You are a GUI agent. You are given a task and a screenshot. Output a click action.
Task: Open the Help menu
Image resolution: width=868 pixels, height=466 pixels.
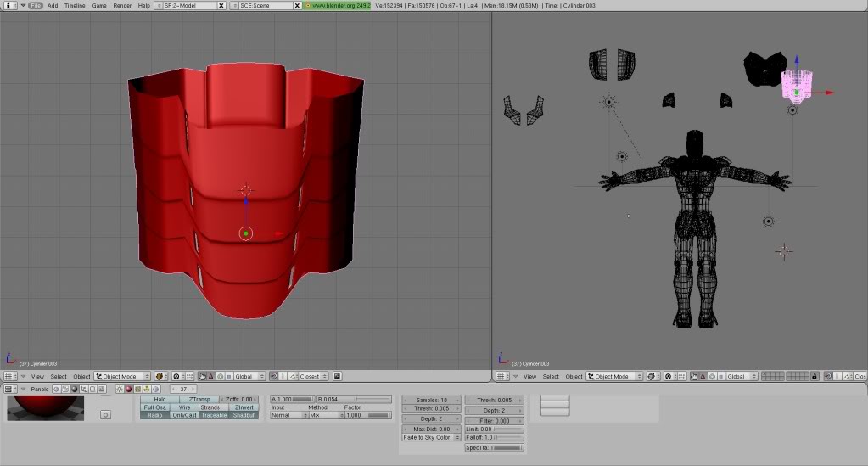tap(144, 6)
